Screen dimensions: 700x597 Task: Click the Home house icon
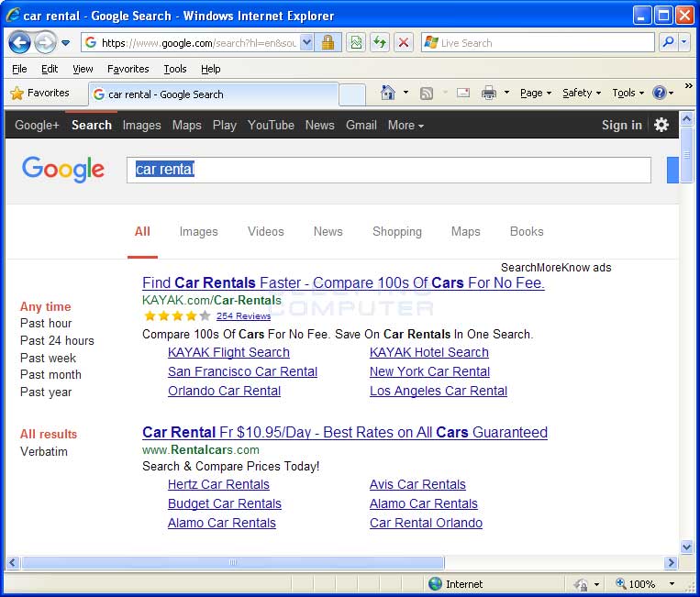387,93
